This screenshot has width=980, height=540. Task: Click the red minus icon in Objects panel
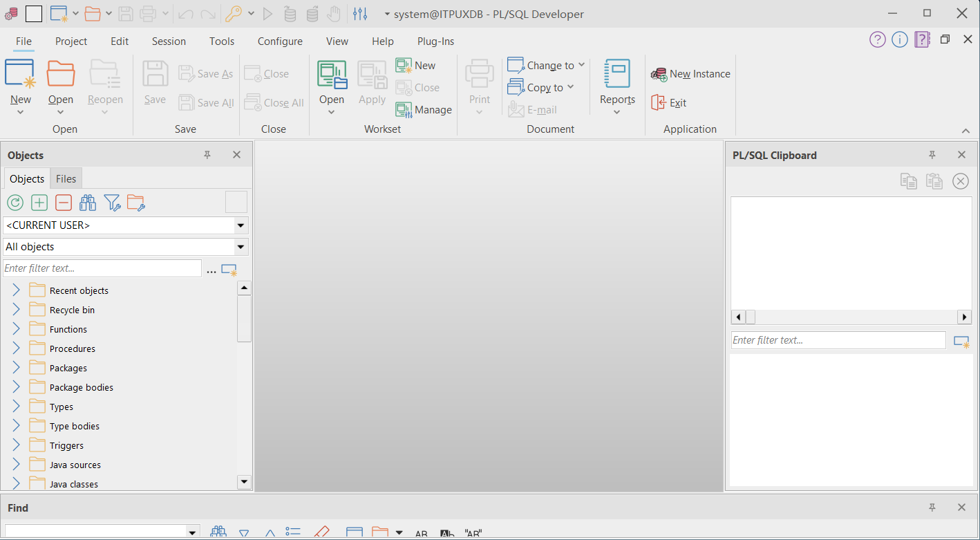(64, 203)
